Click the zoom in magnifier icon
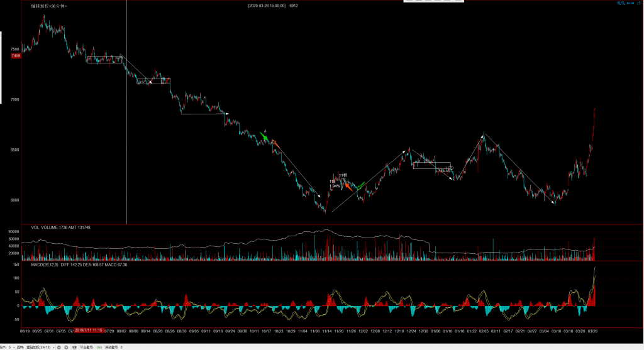Image resolution: width=644 pixels, height=350 pixels. pyautogui.click(x=619, y=3)
